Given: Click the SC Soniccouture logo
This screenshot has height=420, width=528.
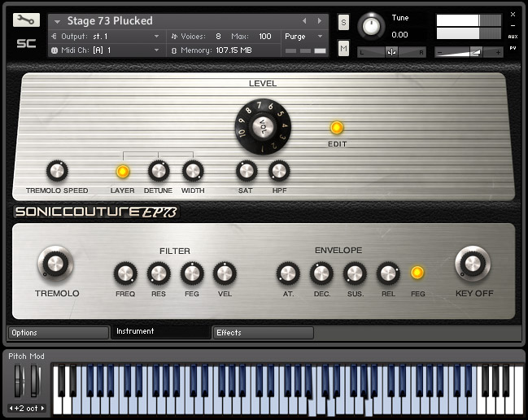Looking at the screenshot, I should 26,43.
